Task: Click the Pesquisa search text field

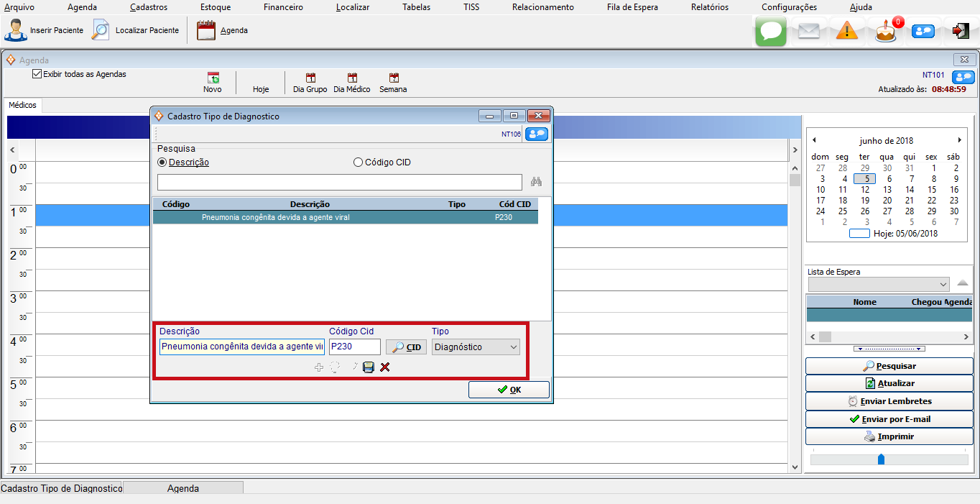Action: coord(339,182)
